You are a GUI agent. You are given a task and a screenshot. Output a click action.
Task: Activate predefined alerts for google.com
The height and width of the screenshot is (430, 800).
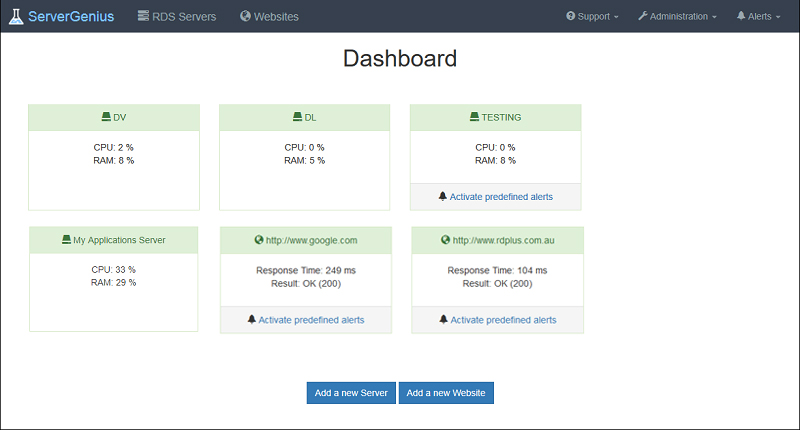[311, 320]
